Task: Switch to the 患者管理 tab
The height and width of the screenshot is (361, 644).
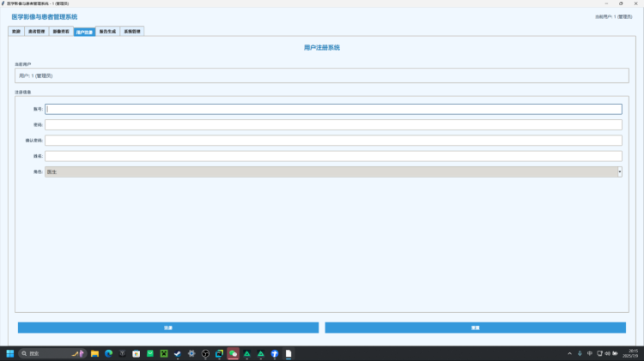Action: coord(37,32)
